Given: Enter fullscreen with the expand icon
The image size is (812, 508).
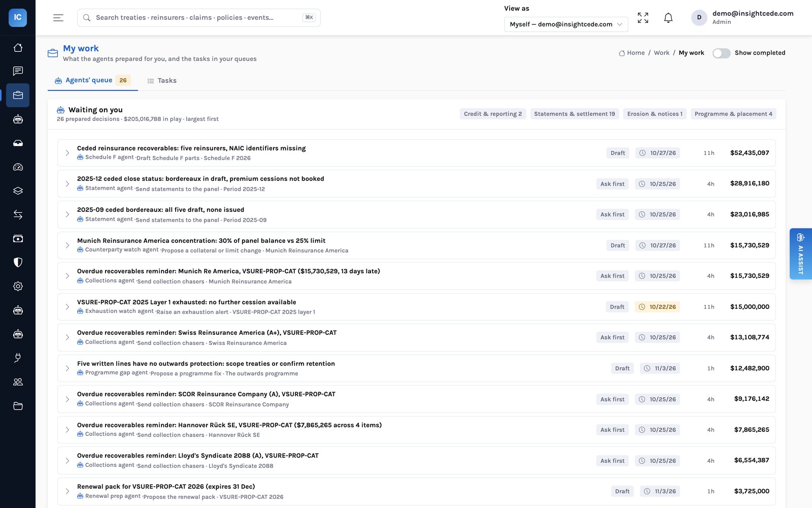Looking at the screenshot, I should (643, 18).
